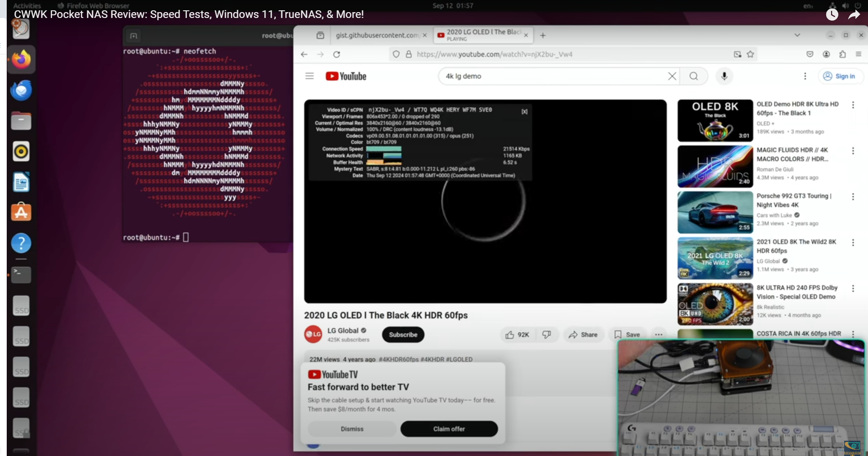Launch LibreOffice Writer from the dock
Viewport: 868px width, 456px height.
click(21, 182)
